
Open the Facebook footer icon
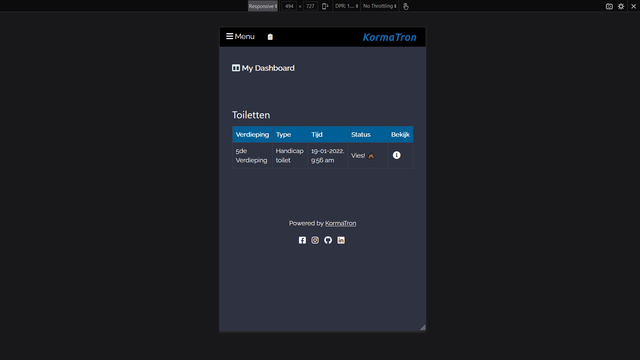tap(302, 240)
